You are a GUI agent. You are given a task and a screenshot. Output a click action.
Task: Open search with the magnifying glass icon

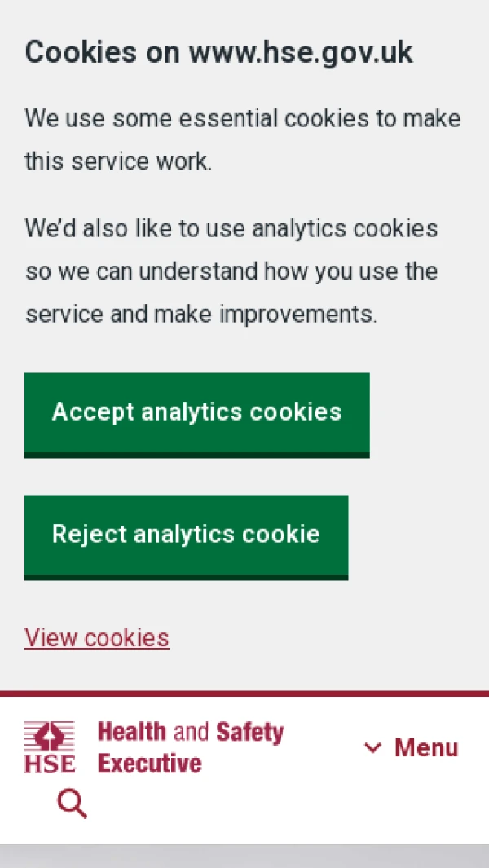tap(72, 804)
